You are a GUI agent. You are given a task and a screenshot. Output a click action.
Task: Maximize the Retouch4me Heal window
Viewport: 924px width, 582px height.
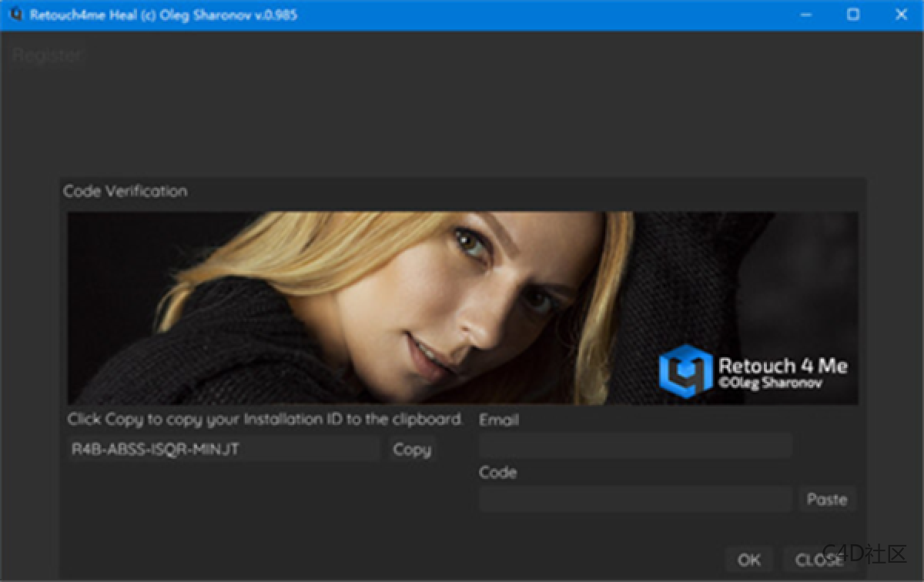853,15
